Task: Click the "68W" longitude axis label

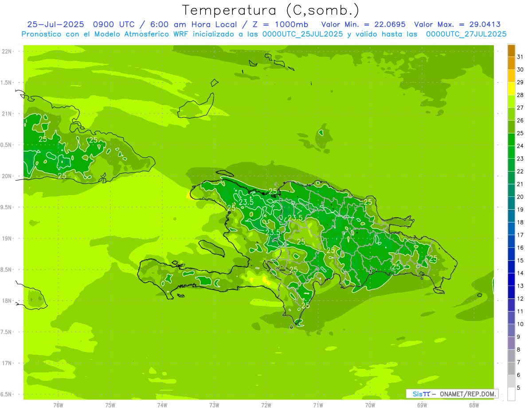Action: tap(474, 405)
